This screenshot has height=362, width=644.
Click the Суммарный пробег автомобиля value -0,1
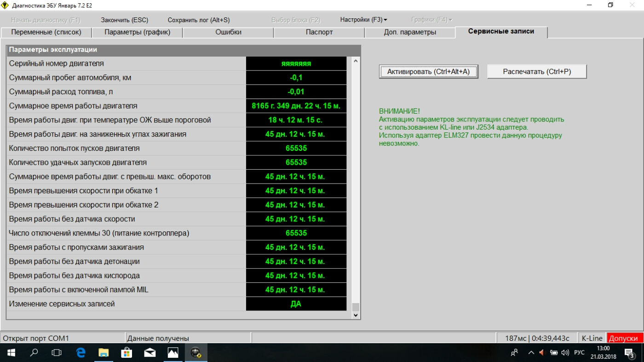coord(296,78)
